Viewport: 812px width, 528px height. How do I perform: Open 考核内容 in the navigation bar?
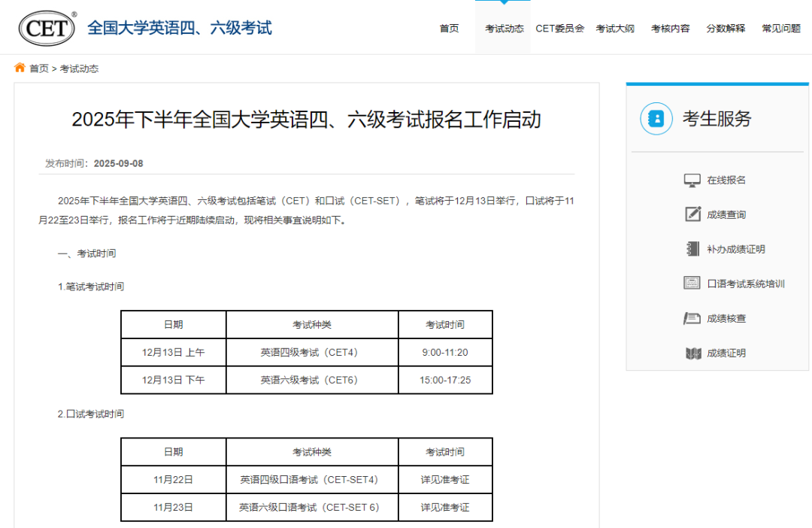coord(670,29)
